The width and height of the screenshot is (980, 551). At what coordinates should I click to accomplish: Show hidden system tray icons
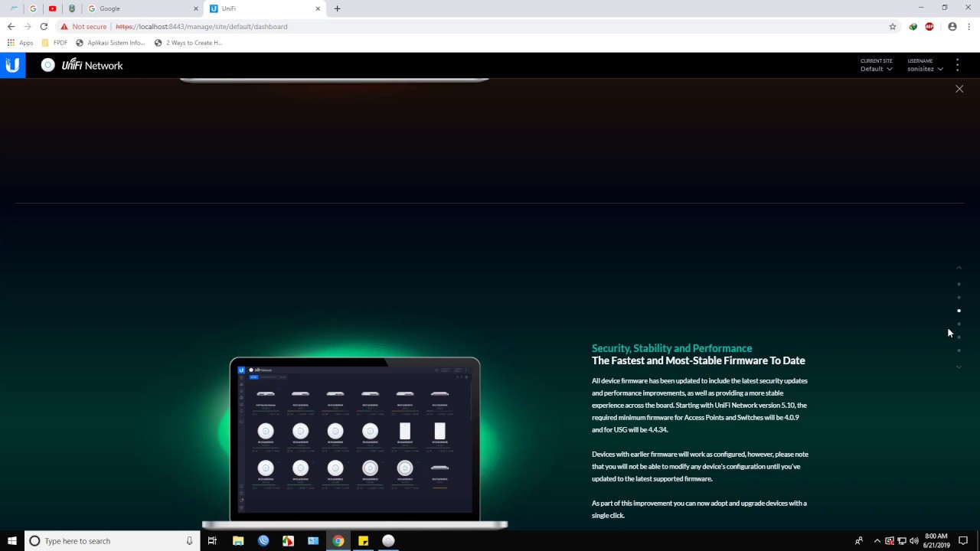click(877, 540)
